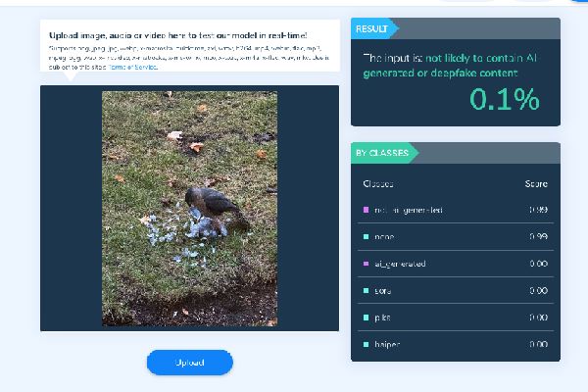
Task: Select the BY CLASSES panel header tab
Action: [x=384, y=153]
